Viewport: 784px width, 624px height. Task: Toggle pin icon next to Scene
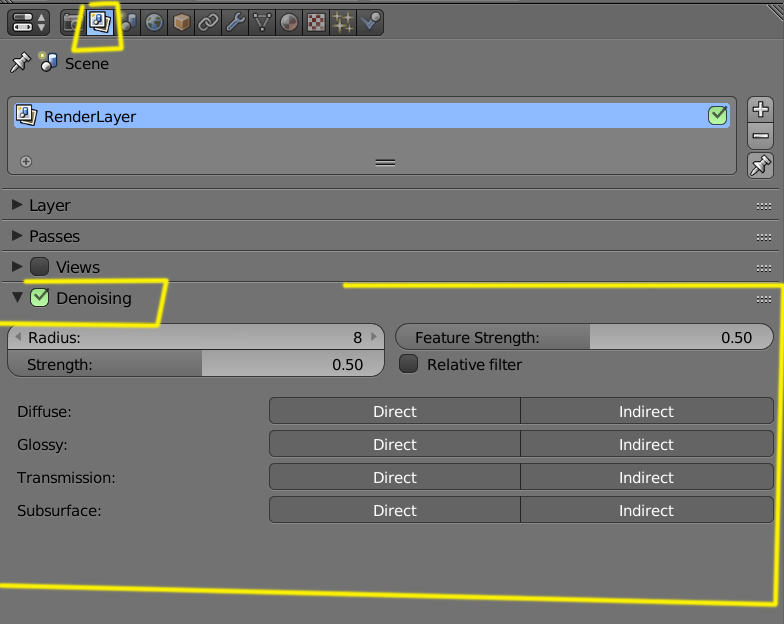(x=20, y=63)
